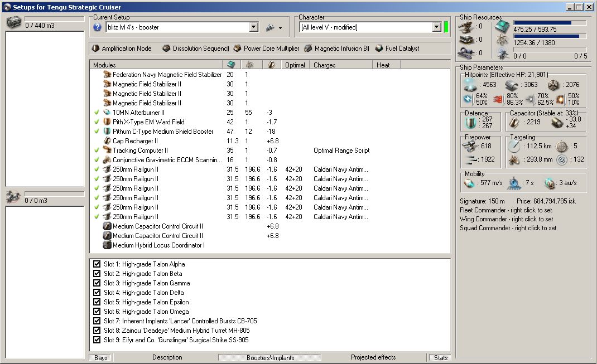Switch to the Bays tab
Screen dimensions: 597x364
pos(100,357)
